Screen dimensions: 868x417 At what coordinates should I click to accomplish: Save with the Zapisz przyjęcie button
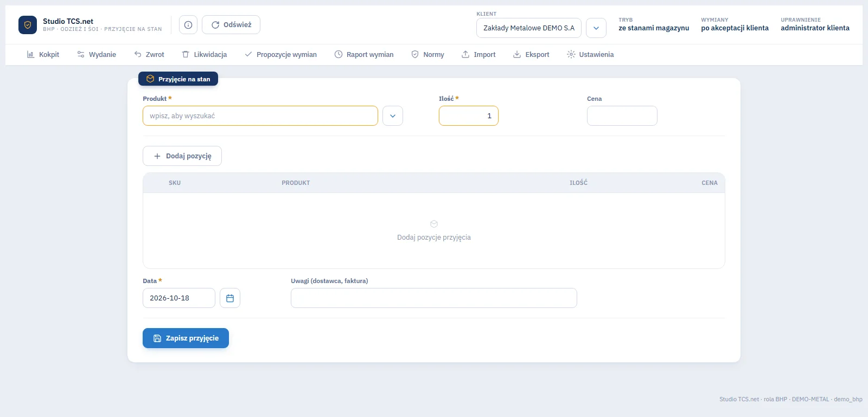coord(186,338)
